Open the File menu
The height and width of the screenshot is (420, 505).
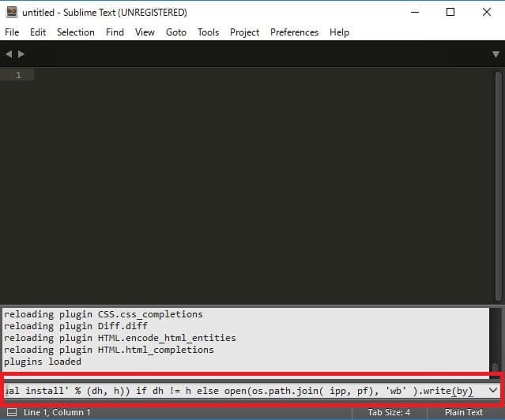click(x=12, y=32)
